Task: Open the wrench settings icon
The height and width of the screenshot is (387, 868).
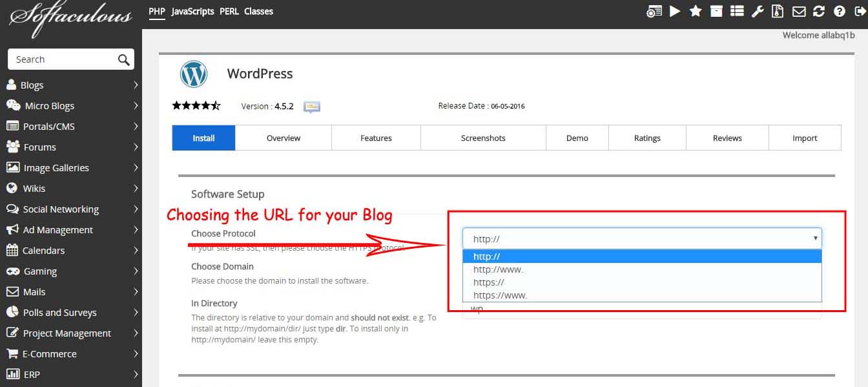Action: pyautogui.click(x=758, y=11)
